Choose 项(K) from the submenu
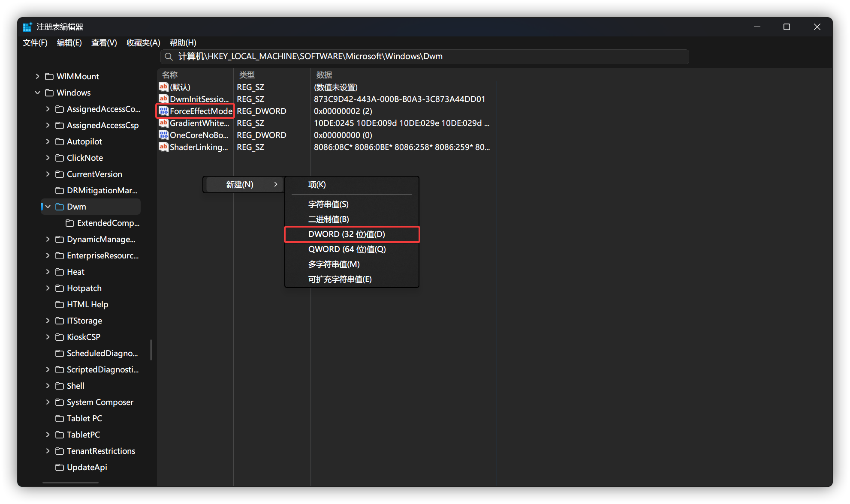This screenshot has width=850, height=504. coord(352,185)
